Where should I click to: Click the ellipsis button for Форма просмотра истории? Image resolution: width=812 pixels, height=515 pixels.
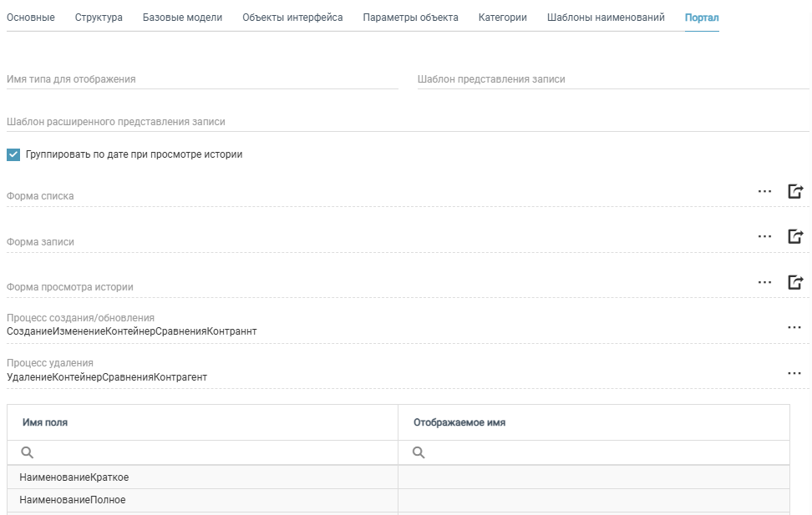coord(764,282)
